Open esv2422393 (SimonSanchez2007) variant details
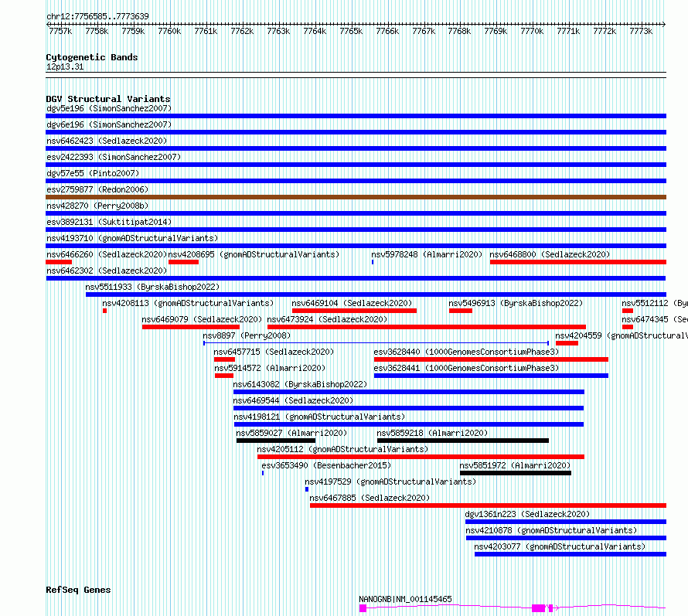This screenshot has width=688, height=616. tap(114, 157)
